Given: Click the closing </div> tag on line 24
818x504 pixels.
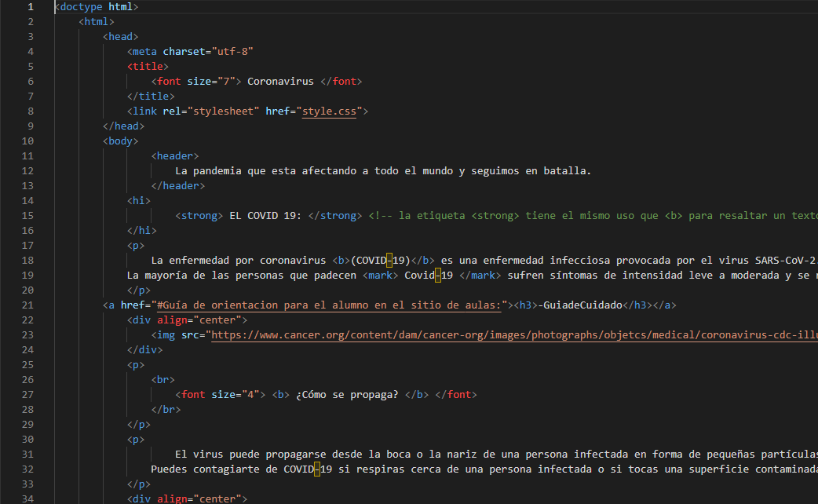Looking at the screenshot, I should tap(144, 350).
